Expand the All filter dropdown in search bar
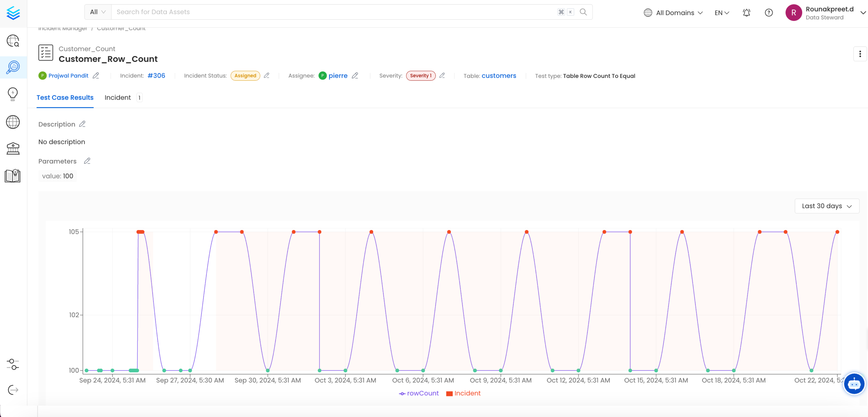Image resolution: width=868 pixels, height=417 pixels. pos(97,12)
